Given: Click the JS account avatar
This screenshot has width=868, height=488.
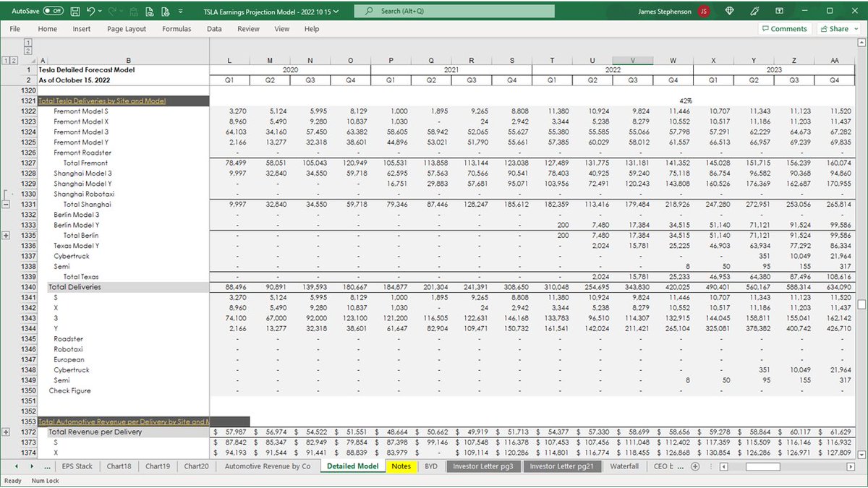Looking at the screenshot, I should (704, 12).
